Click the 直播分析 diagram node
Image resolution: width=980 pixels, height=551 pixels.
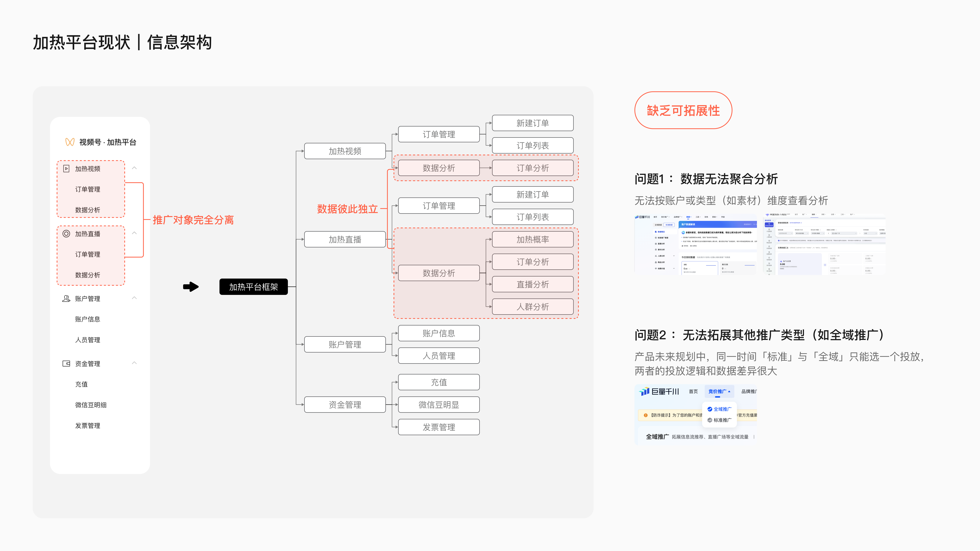pos(533,284)
